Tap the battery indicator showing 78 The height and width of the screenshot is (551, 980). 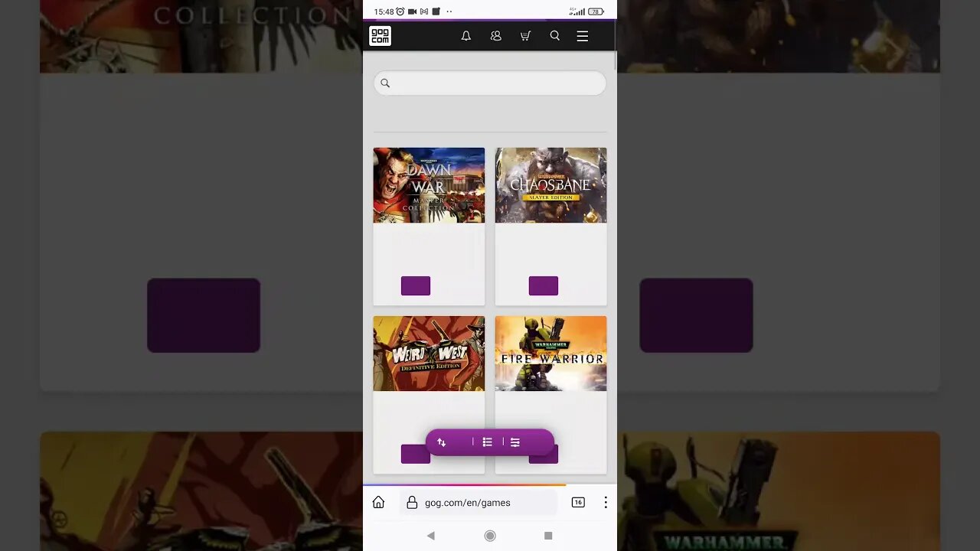(x=596, y=11)
